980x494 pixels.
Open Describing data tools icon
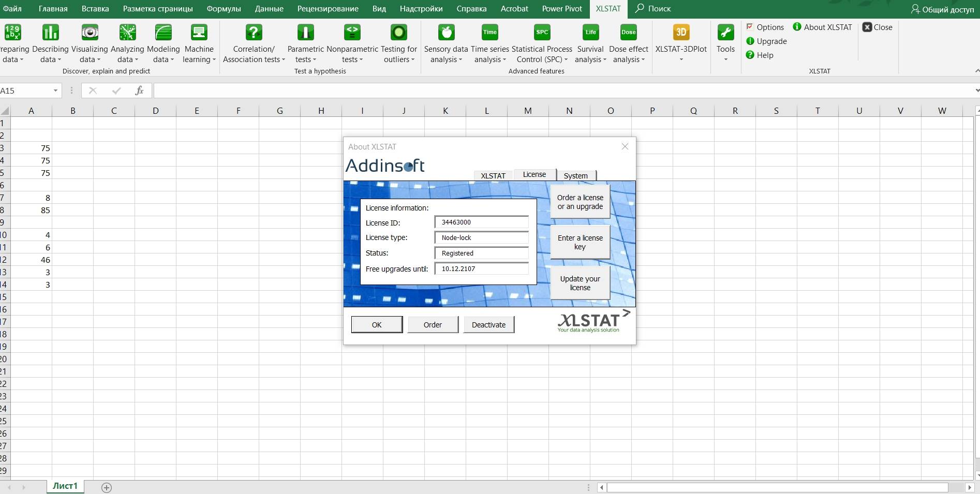click(50, 33)
